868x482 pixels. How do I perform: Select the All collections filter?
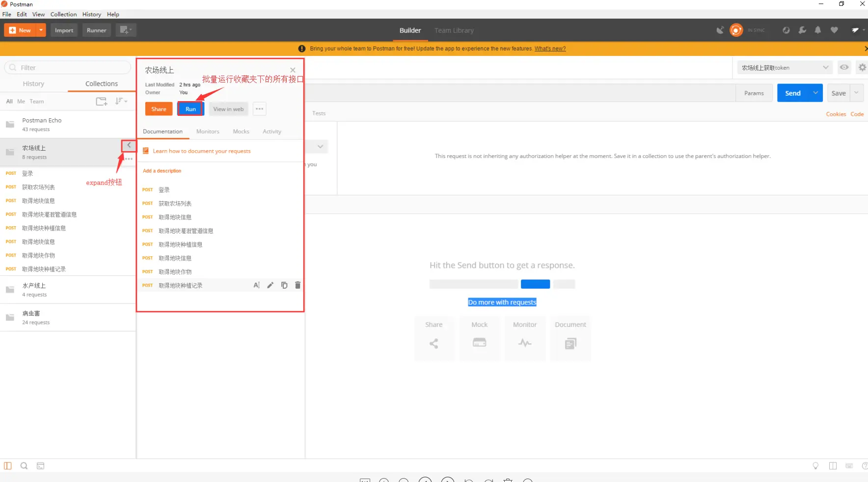point(9,102)
